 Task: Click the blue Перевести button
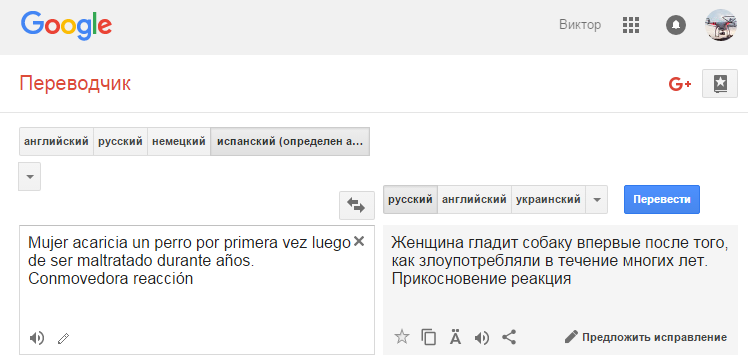(x=662, y=199)
